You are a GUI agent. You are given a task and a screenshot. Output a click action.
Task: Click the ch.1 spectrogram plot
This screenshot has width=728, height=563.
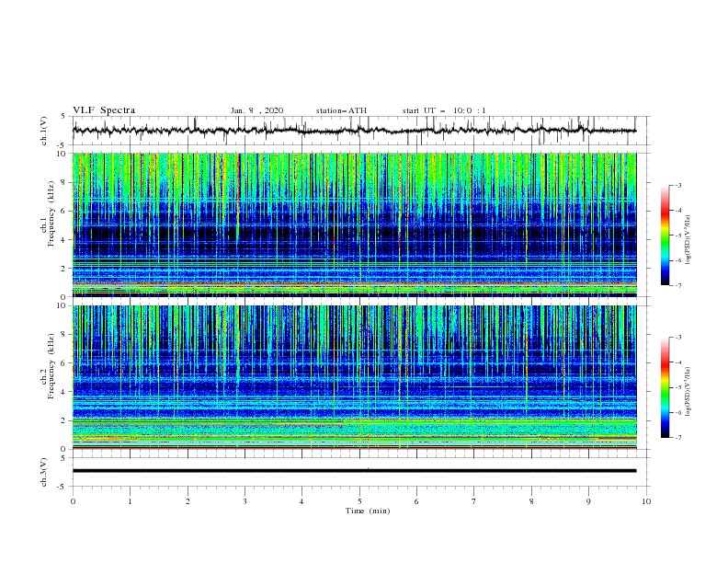click(354, 224)
